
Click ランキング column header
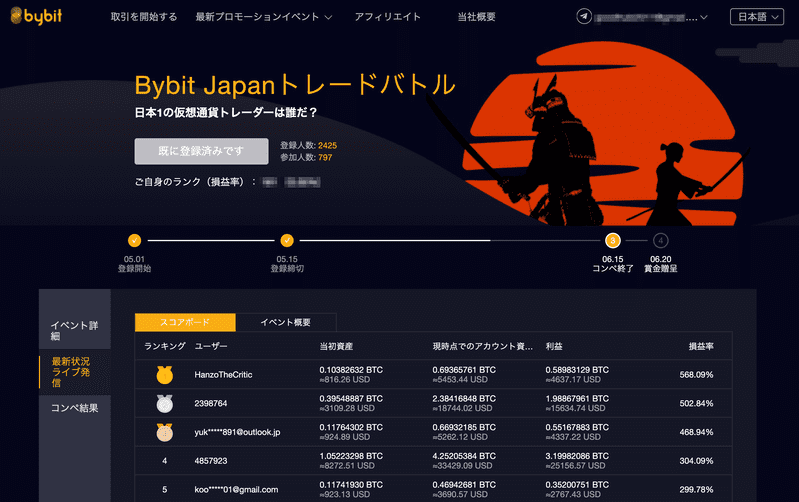(165, 346)
